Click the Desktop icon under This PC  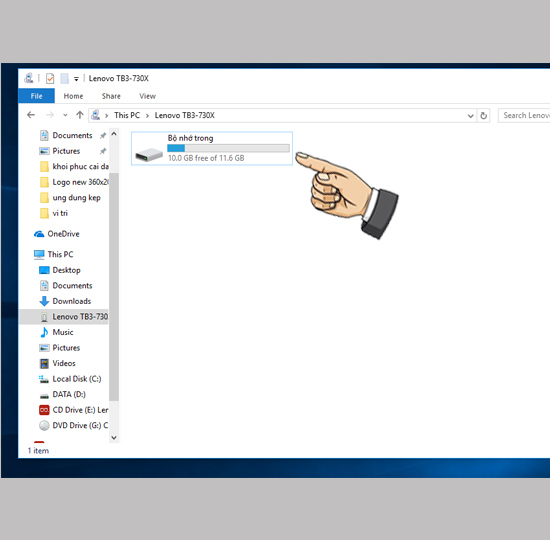44,270
